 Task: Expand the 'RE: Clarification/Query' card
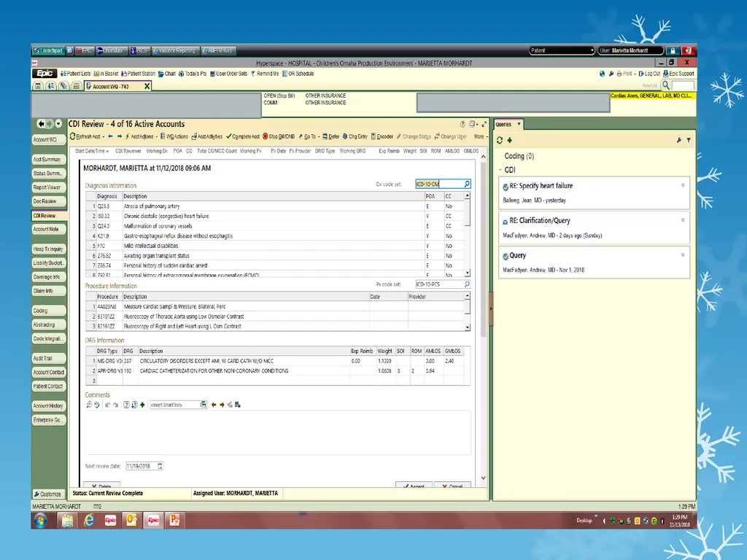coord(683,220)
